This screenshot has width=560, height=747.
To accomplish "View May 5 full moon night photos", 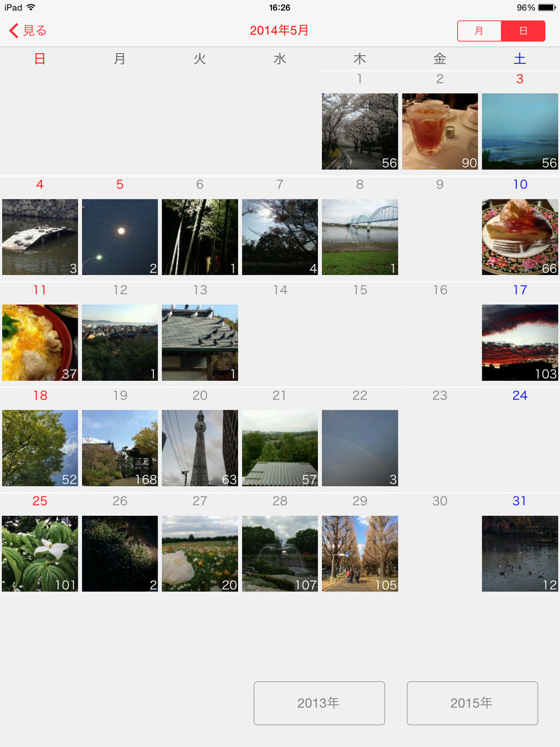I will click(120, 237).
